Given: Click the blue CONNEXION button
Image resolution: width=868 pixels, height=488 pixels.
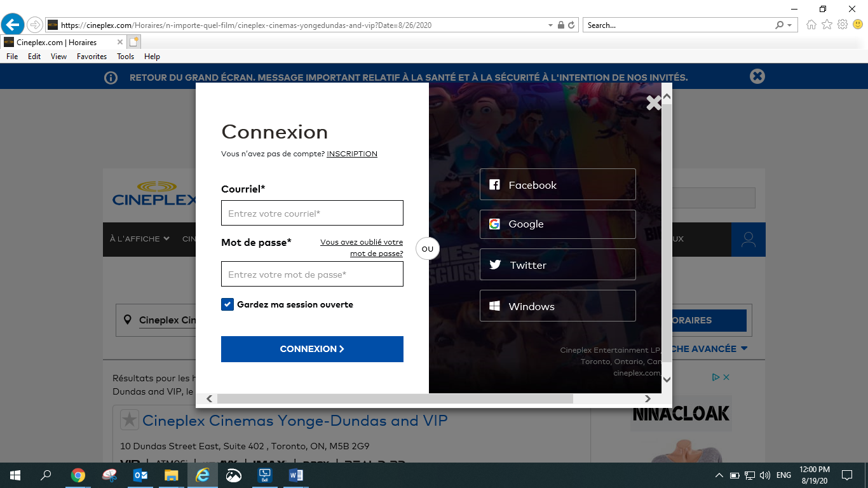Looking at the screenshot, I should click(312, 349).
